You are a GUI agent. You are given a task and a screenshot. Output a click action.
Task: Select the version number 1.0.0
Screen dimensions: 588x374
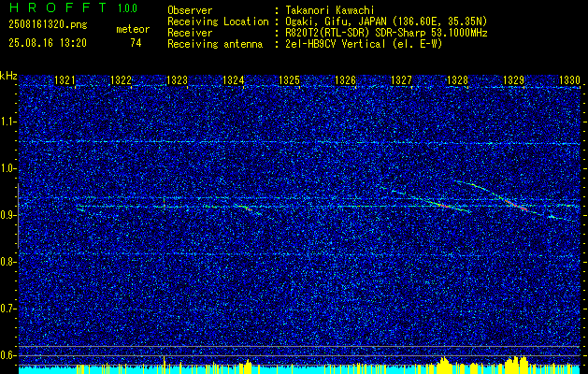(x=127, y=7)
